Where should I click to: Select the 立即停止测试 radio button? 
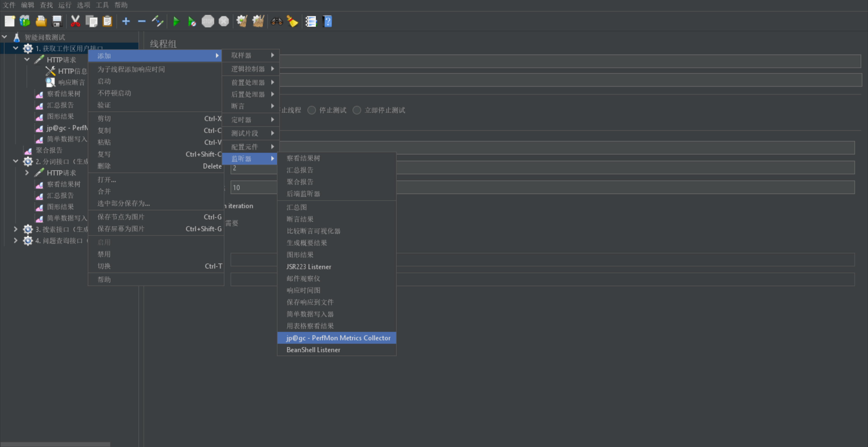pos(357,110)
